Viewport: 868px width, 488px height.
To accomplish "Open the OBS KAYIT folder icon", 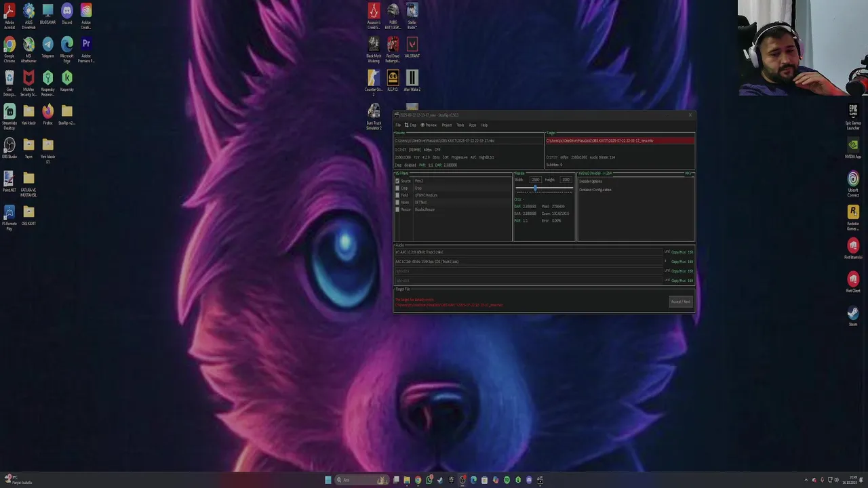I will (x=28, y=215).
